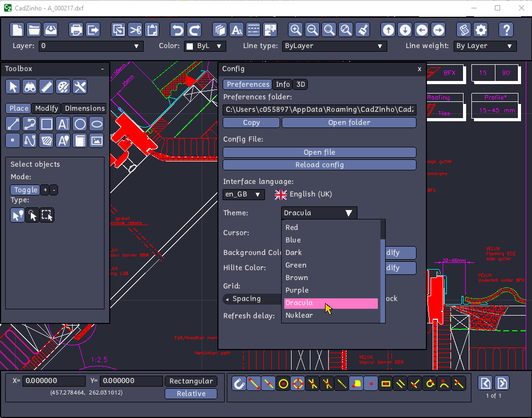
Task: Zoom in with magnifier plus icon
Action: click(x=295, y=30)
